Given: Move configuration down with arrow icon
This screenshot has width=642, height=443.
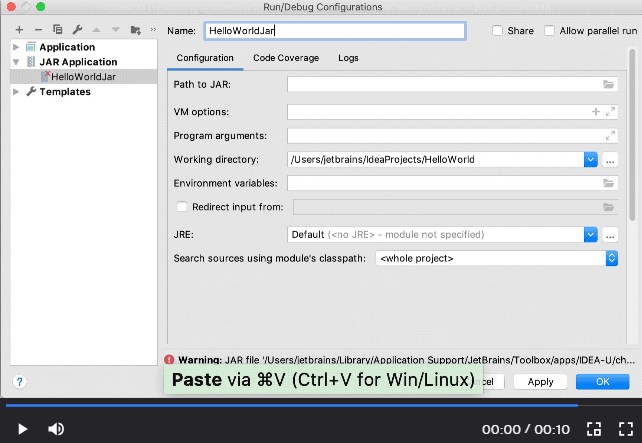Looking at the screenshot, I should click(x=116, y=30).
